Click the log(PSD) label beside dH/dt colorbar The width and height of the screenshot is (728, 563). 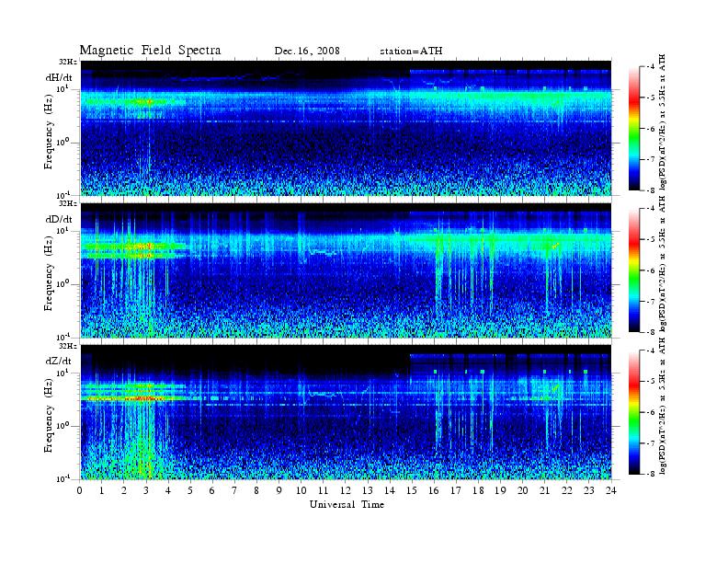[663, 123]
